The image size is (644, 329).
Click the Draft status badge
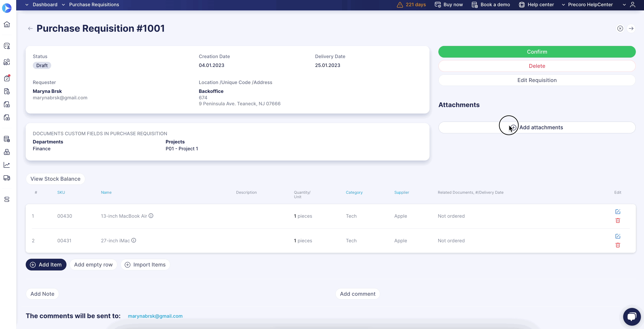[42, 66]
